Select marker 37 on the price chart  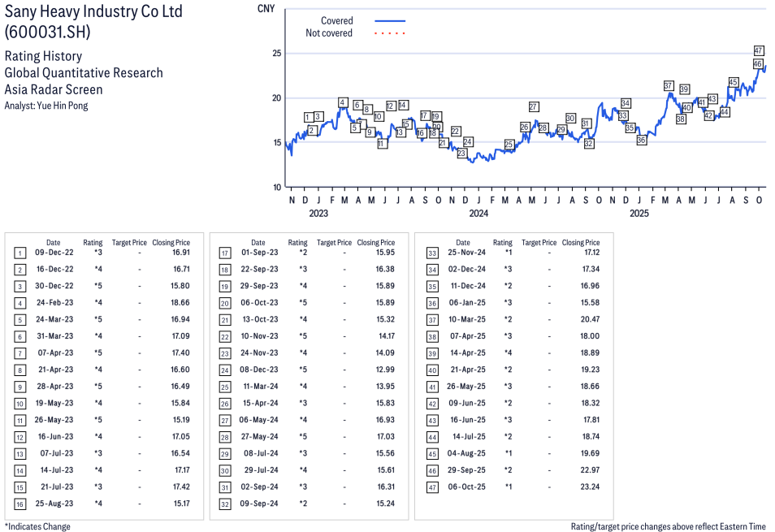click(668, 85)
